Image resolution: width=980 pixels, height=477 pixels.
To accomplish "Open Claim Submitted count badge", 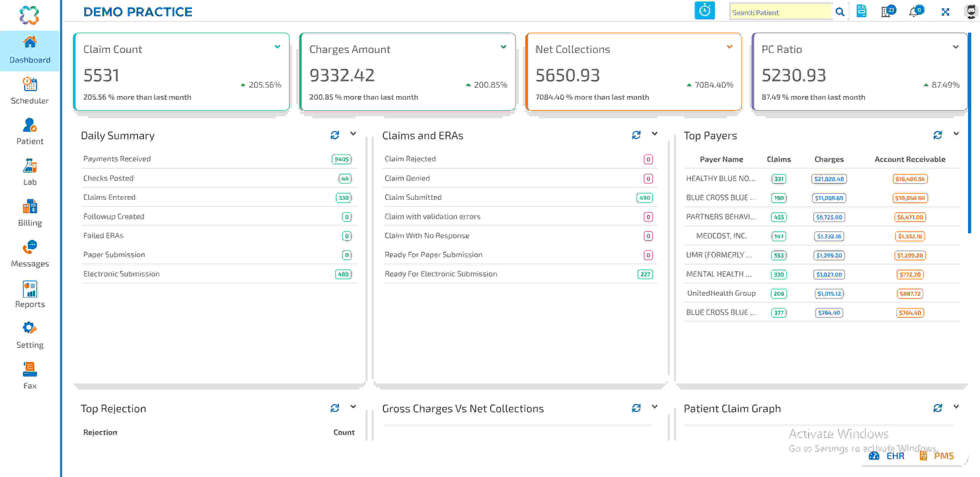I will point(645,198).
